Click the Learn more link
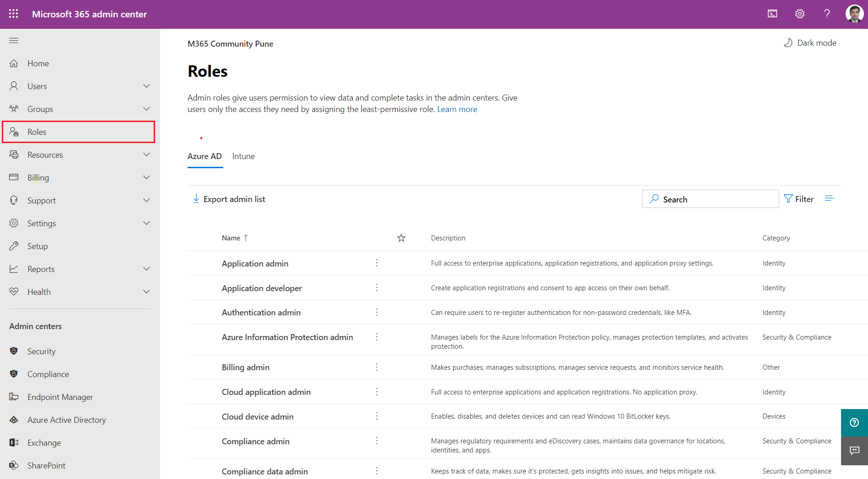The height and width of the screenshot is (479, 868). [457, 109]
